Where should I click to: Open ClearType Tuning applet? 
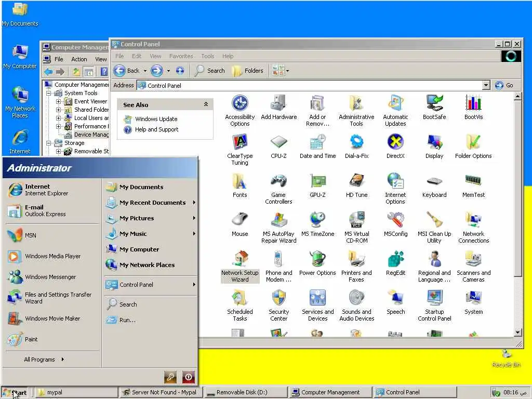click(240, 150)
